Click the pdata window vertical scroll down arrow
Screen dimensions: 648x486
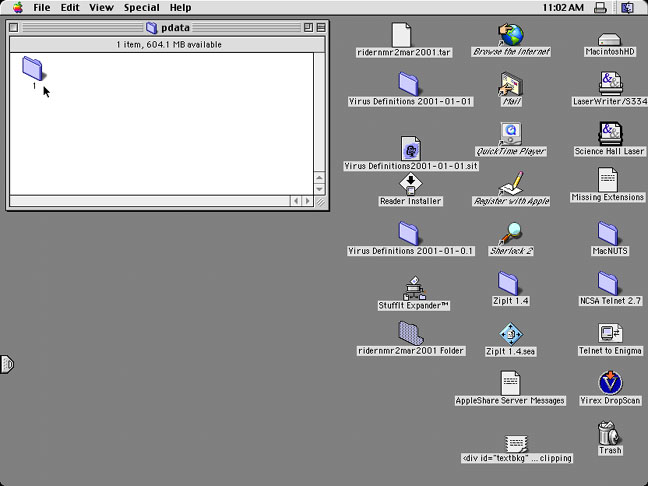[319, 189]
